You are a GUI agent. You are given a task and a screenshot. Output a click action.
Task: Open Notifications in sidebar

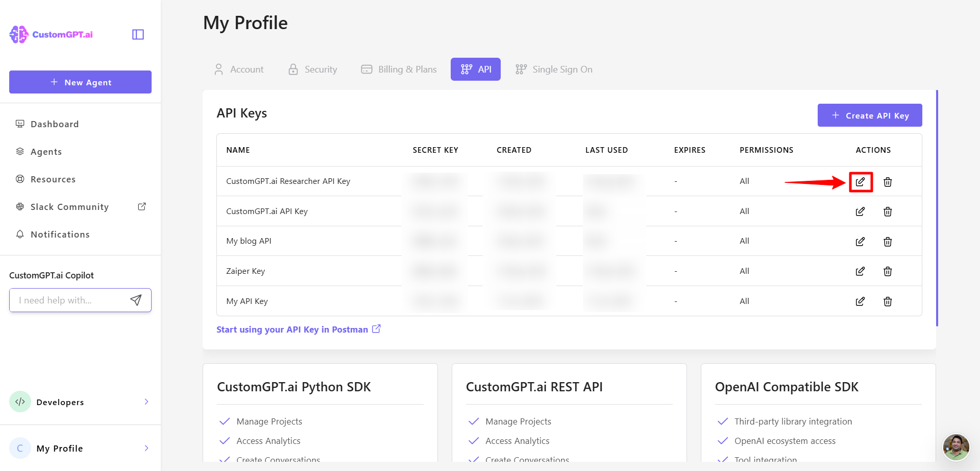60,234
